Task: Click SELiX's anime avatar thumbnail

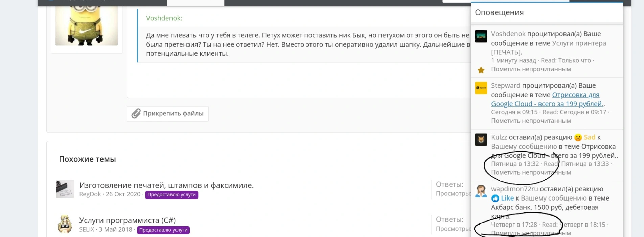Action: tap(65, 224)
